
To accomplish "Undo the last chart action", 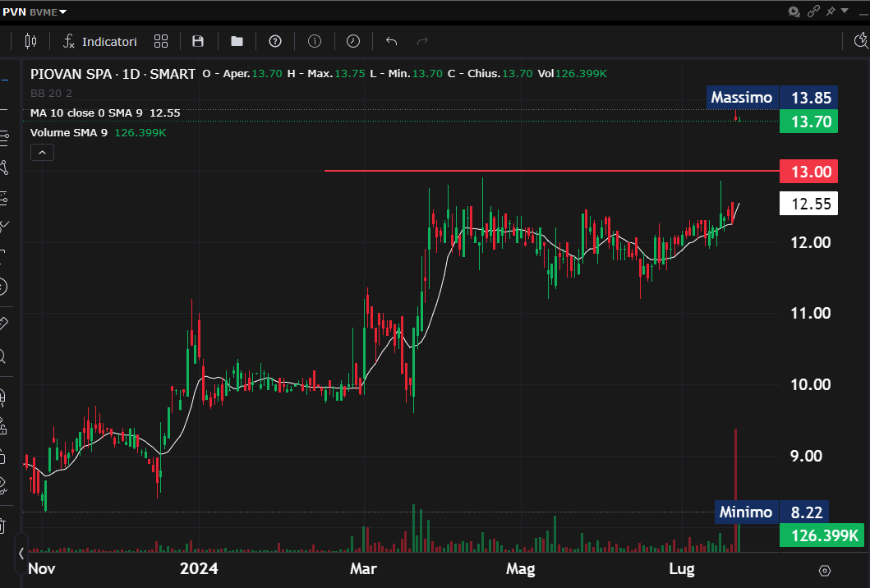I will 391,41.
